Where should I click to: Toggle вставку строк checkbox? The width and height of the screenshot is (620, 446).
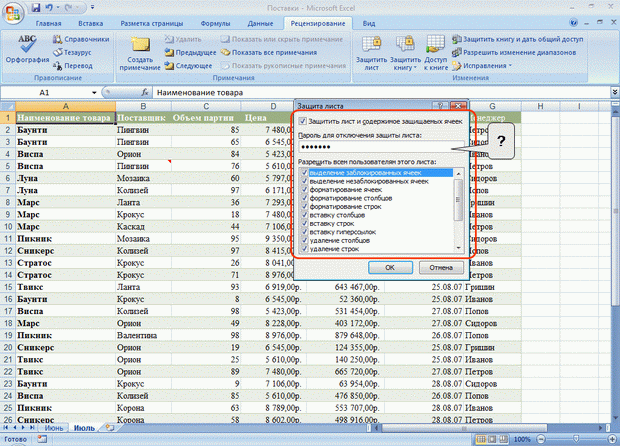tap(304, 223)
